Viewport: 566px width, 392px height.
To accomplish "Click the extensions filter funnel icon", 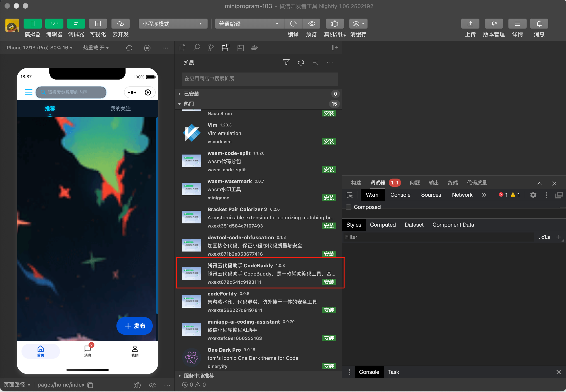I will pos(286,62).
